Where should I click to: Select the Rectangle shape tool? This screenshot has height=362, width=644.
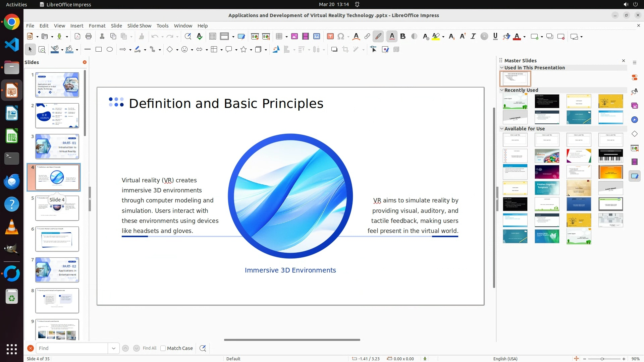pyautogui.click(x=99, y=50)
